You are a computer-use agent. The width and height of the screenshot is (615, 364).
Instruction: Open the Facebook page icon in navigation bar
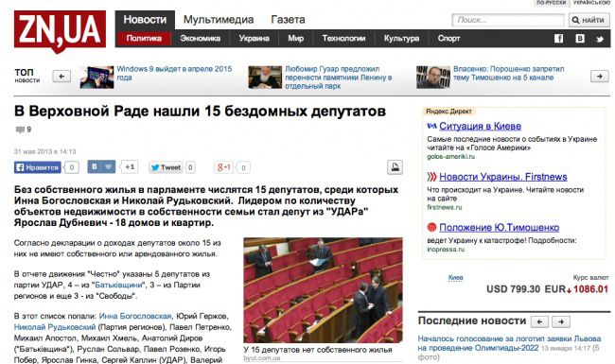pyautogui.click(x=558, y=39)
